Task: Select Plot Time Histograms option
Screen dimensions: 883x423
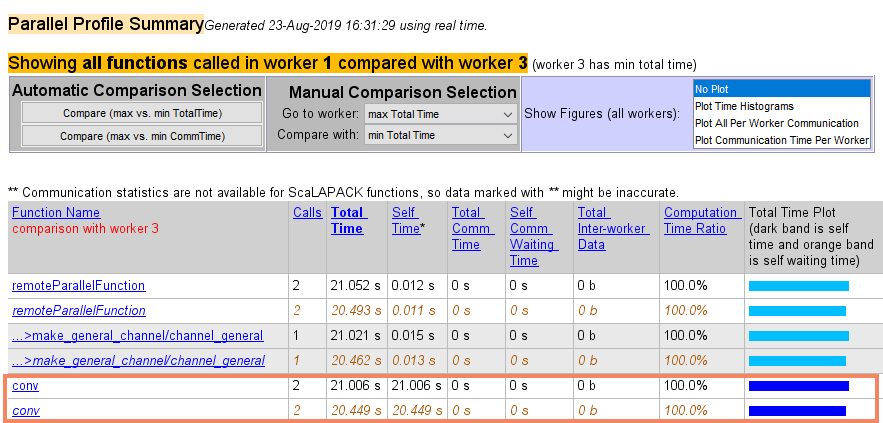Action: [781, 106]
